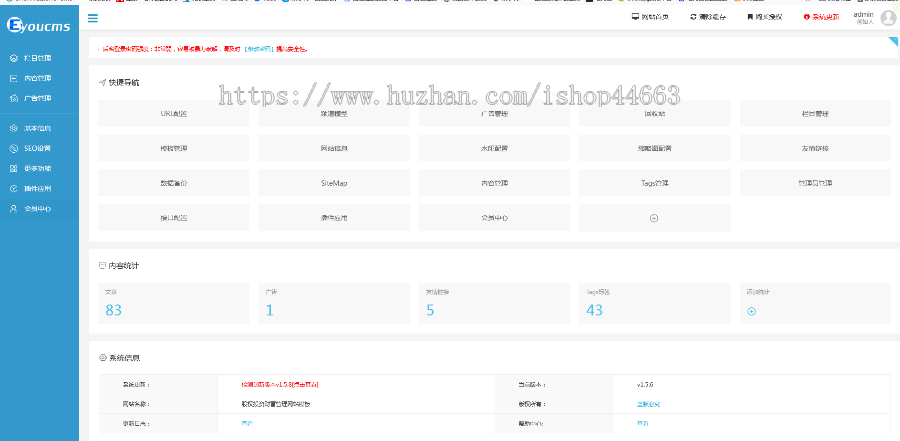900x441 pixels.
Task: Open 内容管理 in the left sidebar
Action: coord(38,78)
